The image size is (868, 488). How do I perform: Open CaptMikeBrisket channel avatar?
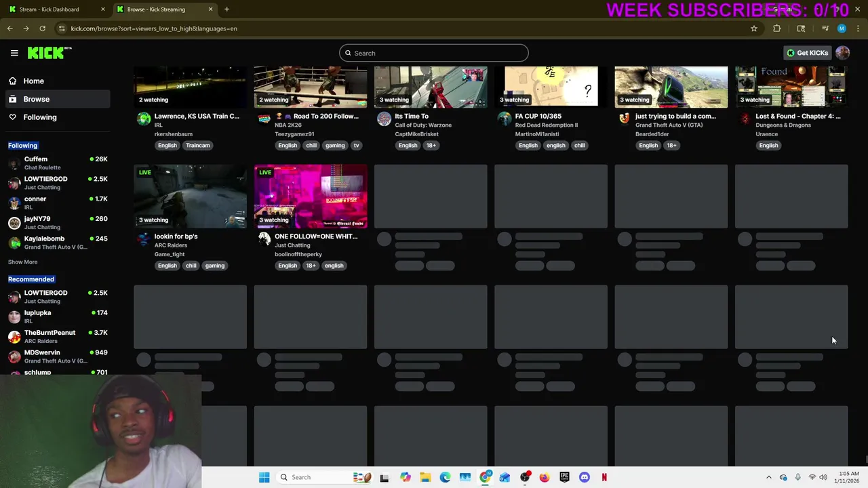point(384,119)
